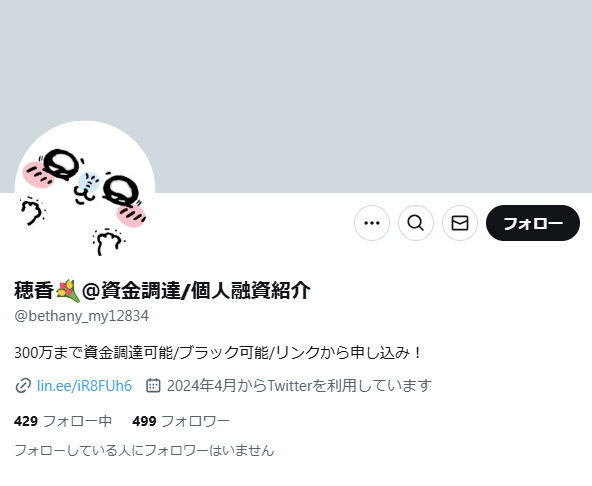Click the フォローしている人にフォロワーはいません notice
This screenshot has height=486, width=592.
[x=144, y=451]
